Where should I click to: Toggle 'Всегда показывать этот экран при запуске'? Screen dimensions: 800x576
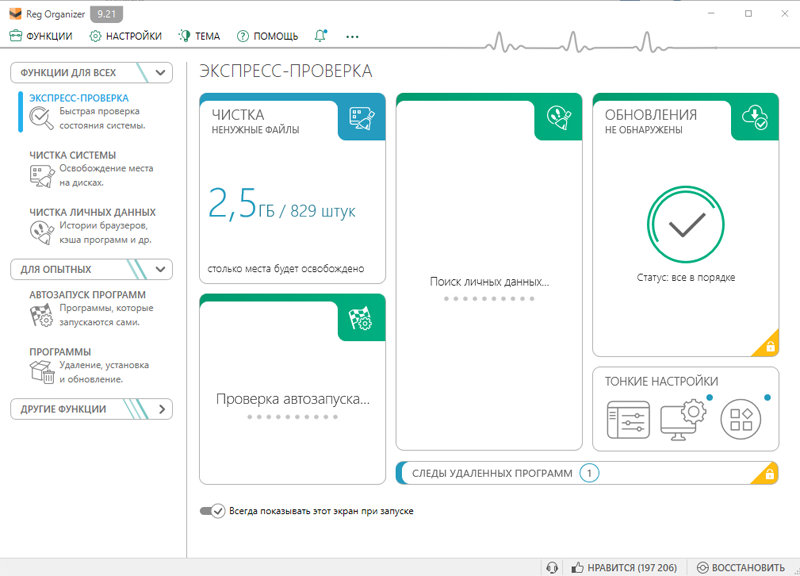(212, 511)
